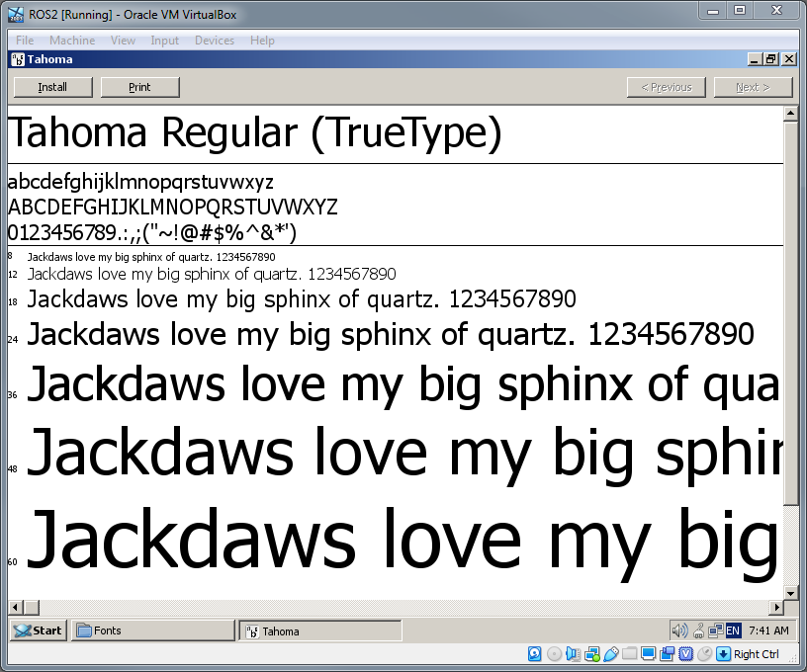
Task: Click the safely remove hardware tray icon
Action: coord(699,630)
